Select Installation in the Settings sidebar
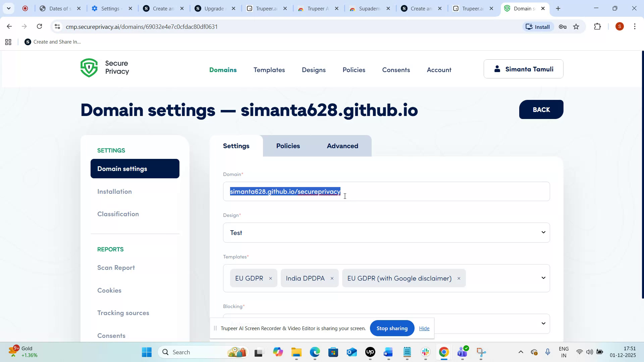Image resolution: width=644 pixels, height=362 pixels. click(114, 191)
